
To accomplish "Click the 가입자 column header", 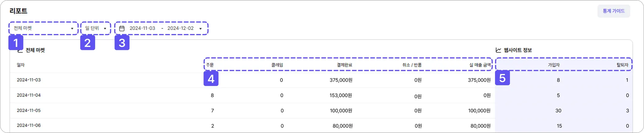I will [554, 65].
